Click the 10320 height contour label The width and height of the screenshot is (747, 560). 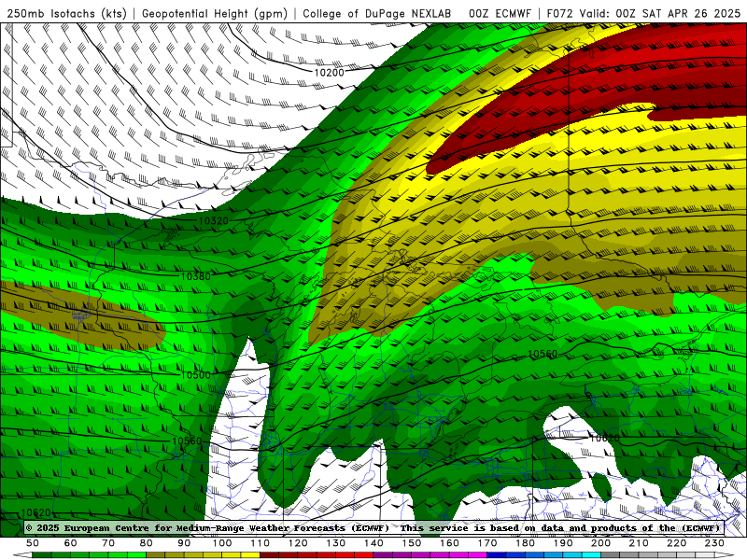click(x=214, y=221)
